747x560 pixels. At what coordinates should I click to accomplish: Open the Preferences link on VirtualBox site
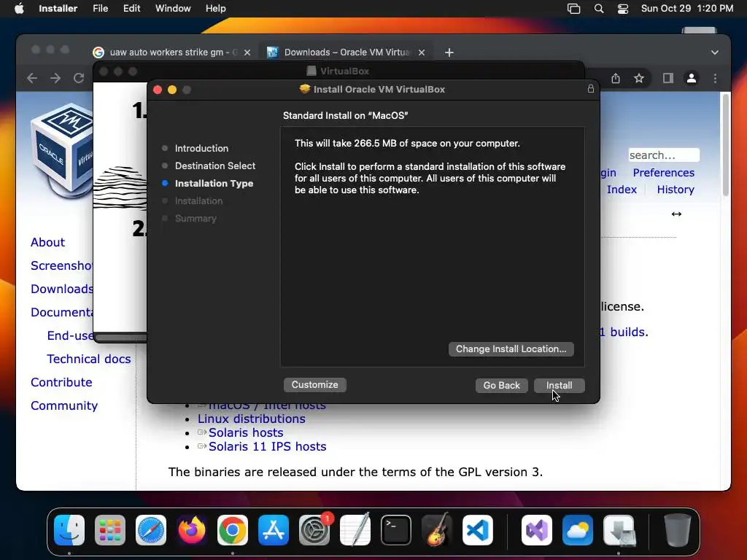coord(663,173)
